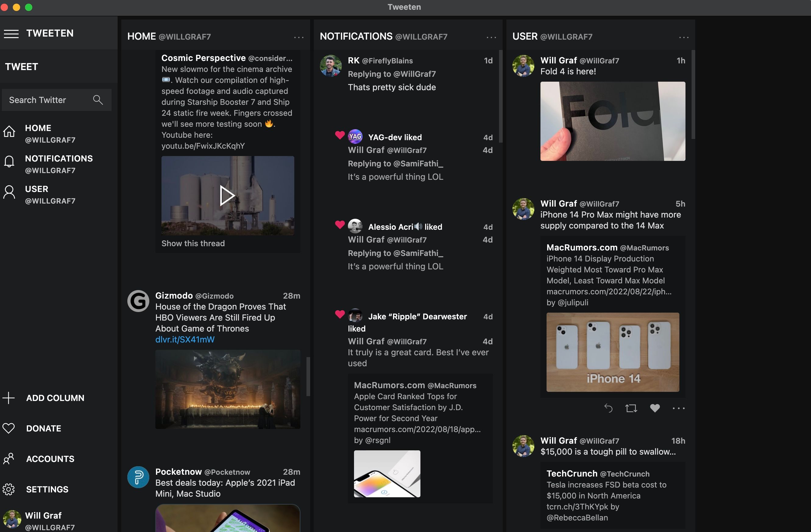Click the Accounts people icon
This screenshot has width=811, height=532.
[x=9, y=459]
